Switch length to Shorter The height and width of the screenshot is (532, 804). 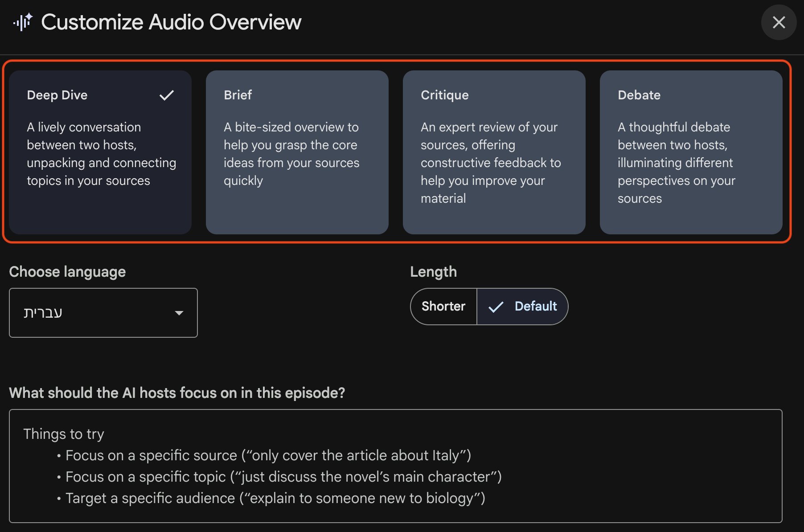tap(443, 307)
